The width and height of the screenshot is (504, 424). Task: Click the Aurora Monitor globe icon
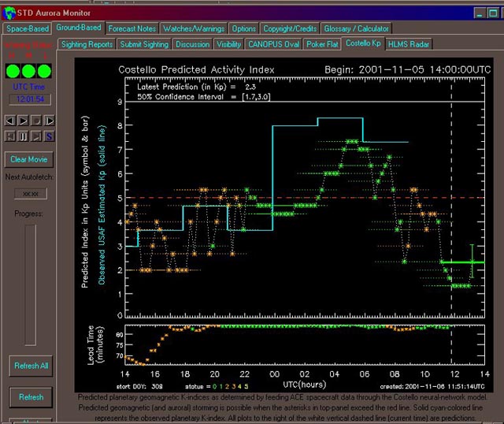point(9,13)
